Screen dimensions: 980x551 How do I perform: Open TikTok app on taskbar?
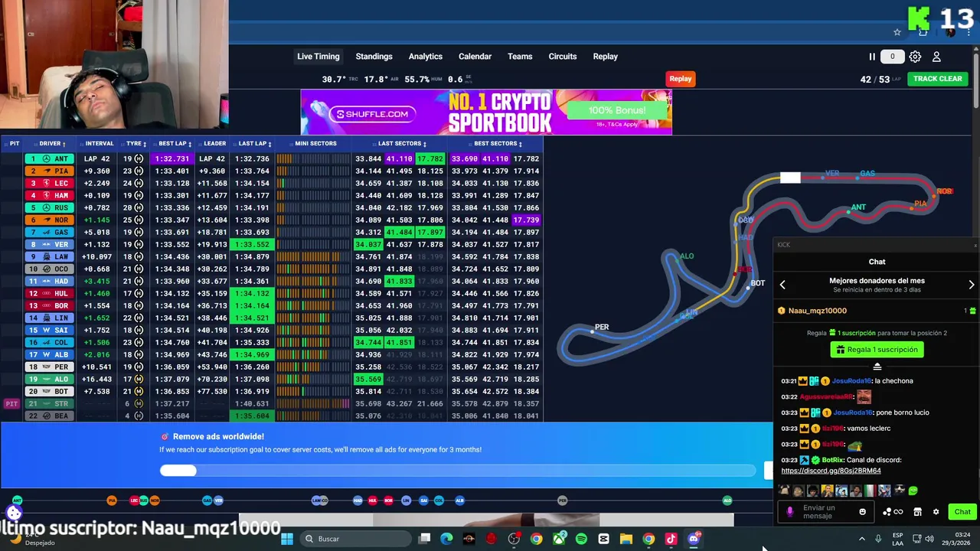[671, 539]
